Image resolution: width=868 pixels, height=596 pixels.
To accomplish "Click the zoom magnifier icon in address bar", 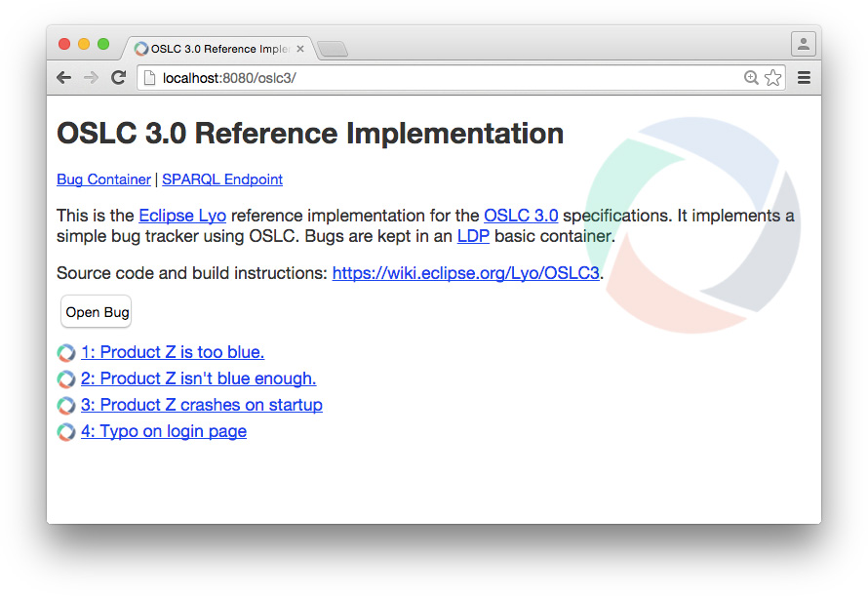I will coord(751,77).
